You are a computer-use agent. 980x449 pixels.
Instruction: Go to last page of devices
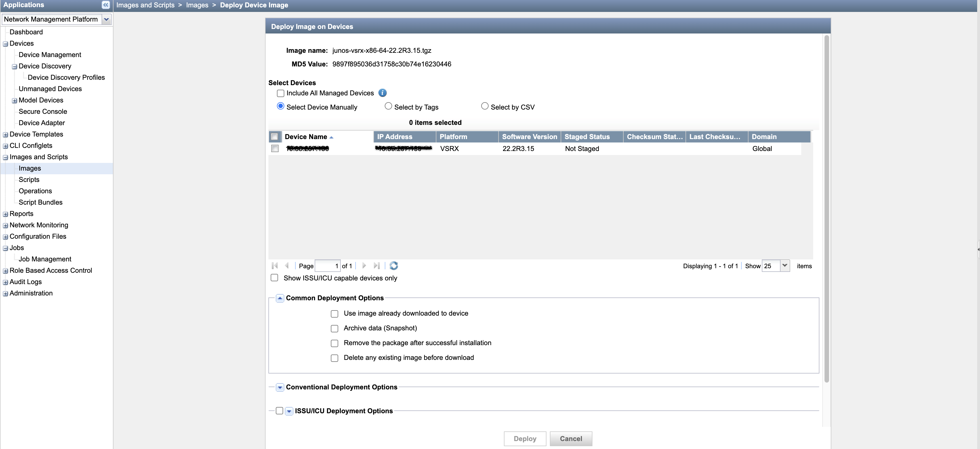[377, 266]
